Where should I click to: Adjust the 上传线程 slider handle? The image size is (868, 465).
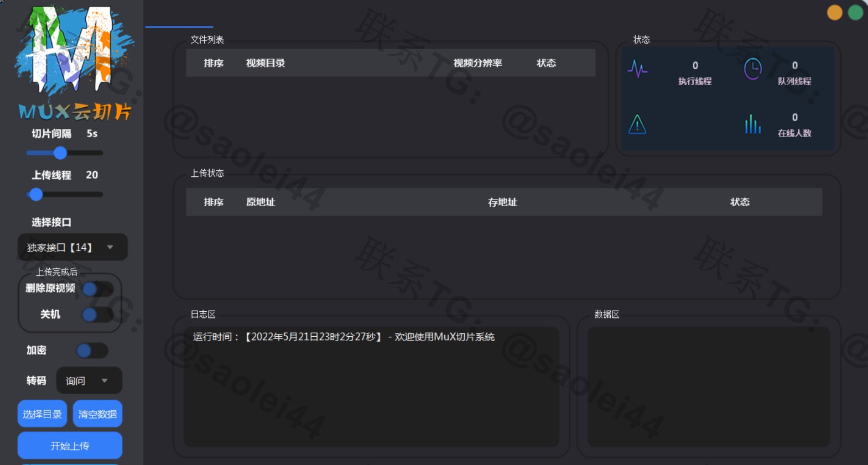[36, 195]
